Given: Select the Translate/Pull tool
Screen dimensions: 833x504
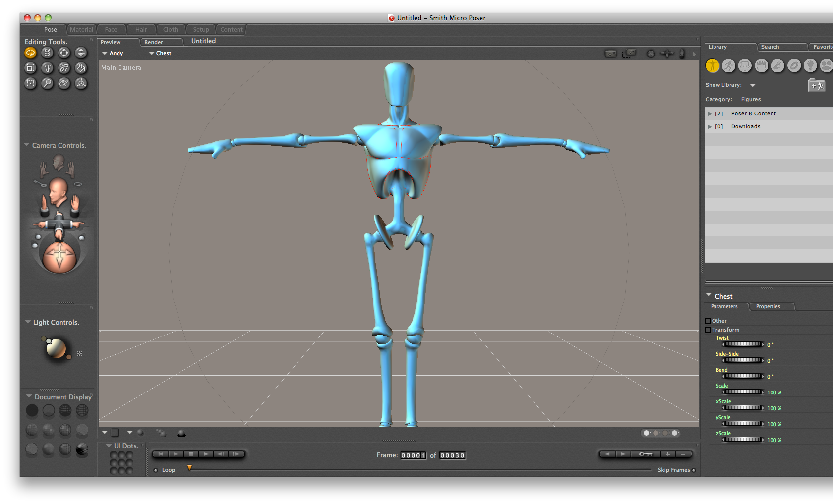Looking at the screenshot, I should (64, 53).
